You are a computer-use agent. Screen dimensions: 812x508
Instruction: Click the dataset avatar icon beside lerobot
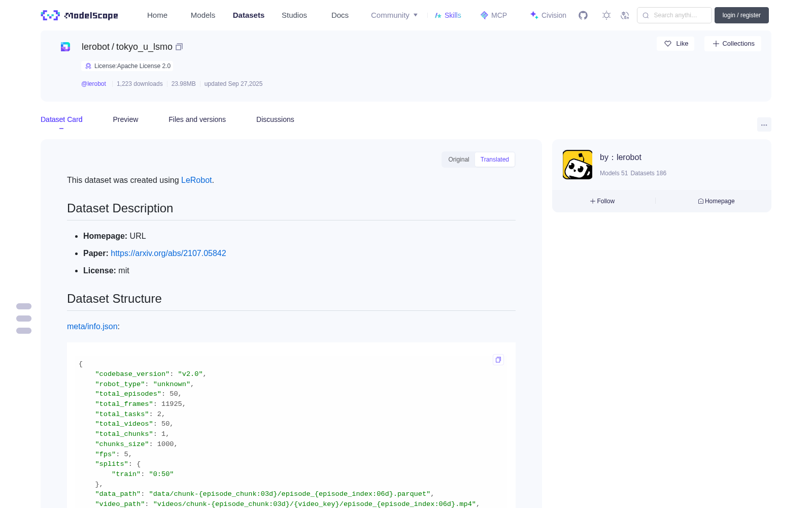(x=65, y=47)
